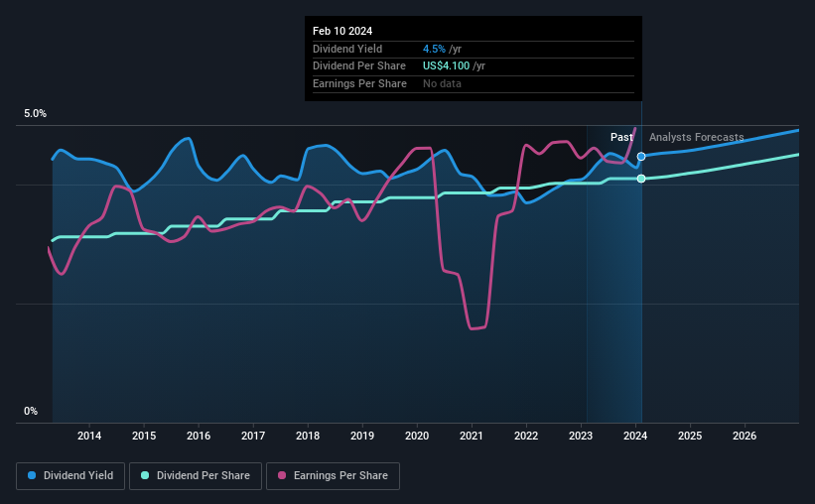Click the 2014 x-axis label
Screen dimensions: 815x504
[89, 436]
